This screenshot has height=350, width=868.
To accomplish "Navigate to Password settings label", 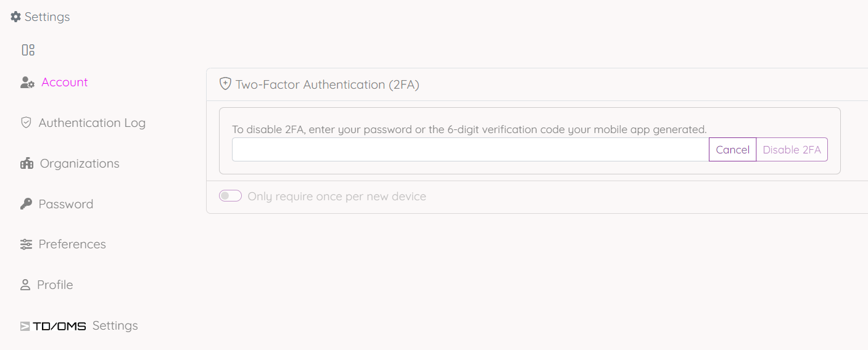I will [66, 204].
